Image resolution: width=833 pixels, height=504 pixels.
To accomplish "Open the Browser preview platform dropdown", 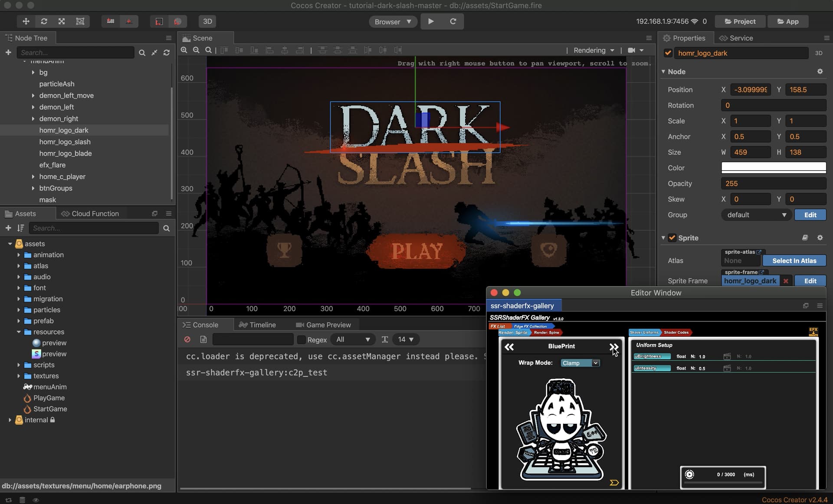I will pos(393,22).
